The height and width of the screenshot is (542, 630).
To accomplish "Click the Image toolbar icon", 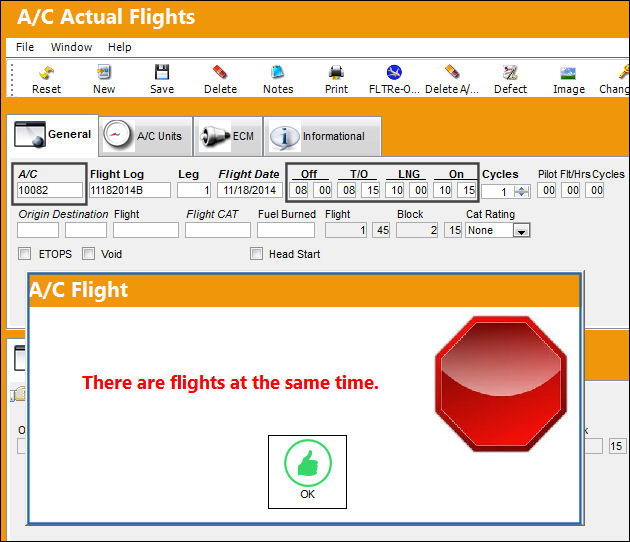I will coord(569,80).
